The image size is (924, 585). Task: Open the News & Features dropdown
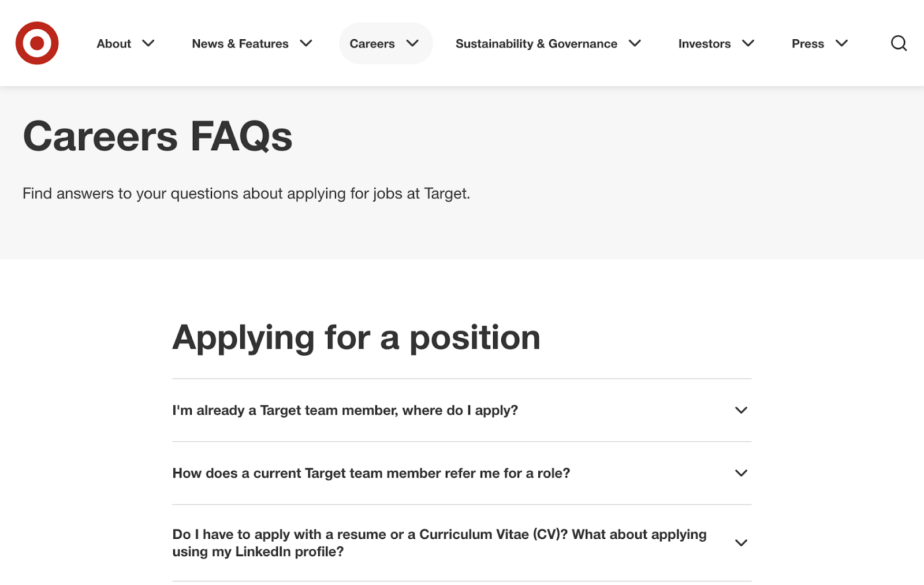(307, 43)
